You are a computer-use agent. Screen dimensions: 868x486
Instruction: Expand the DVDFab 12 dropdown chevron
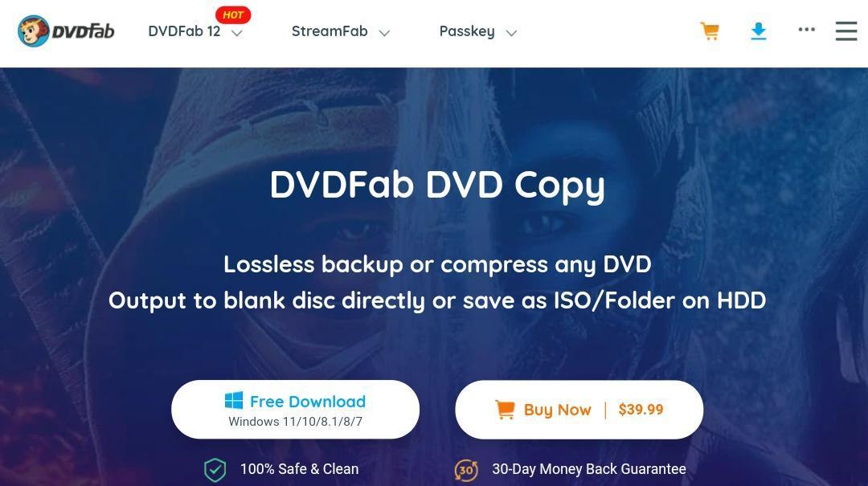tap(237, 33)
